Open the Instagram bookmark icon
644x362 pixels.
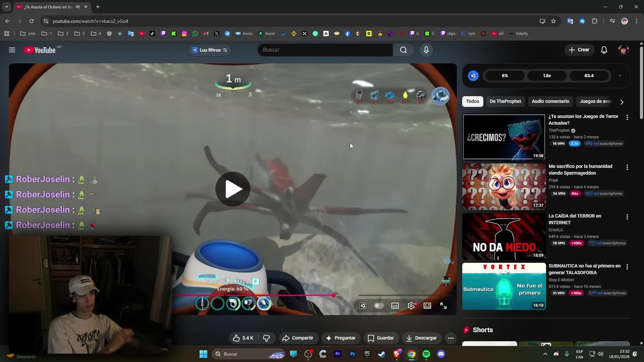[185, 34]
